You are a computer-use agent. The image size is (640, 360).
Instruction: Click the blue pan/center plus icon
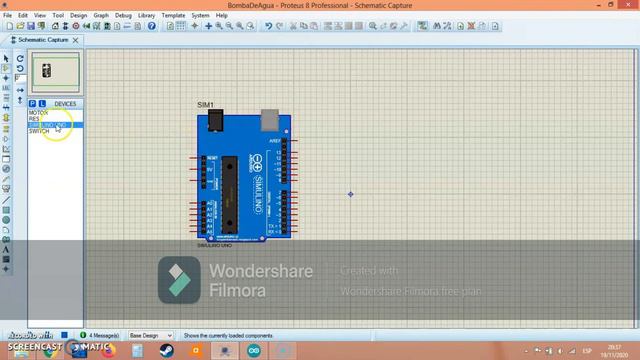208,26
